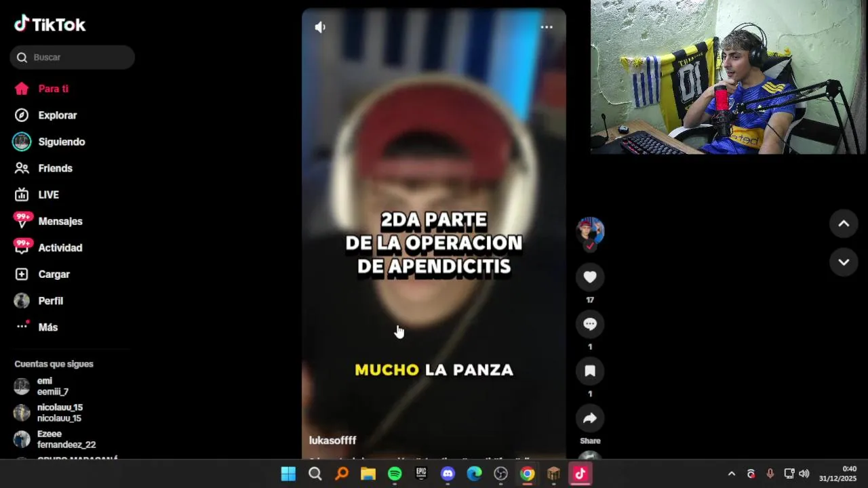Open OBS Studio from the taskbar

(500, 474)
